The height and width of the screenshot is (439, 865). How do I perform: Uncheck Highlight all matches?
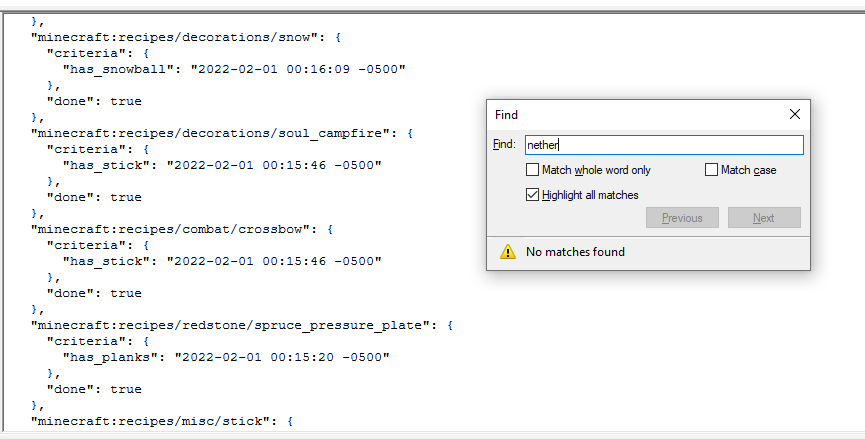533,195
